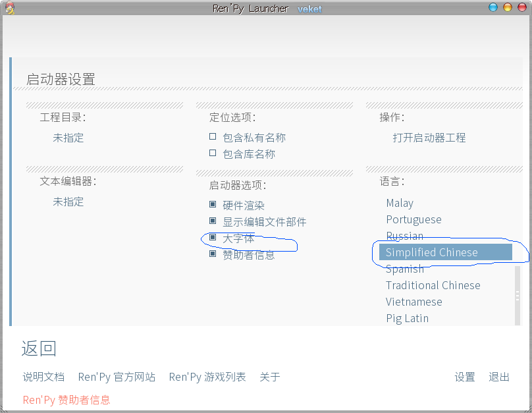Click the Ren'Py launcher icon in the title bar

pyautogui.click(x=10, y=7)
